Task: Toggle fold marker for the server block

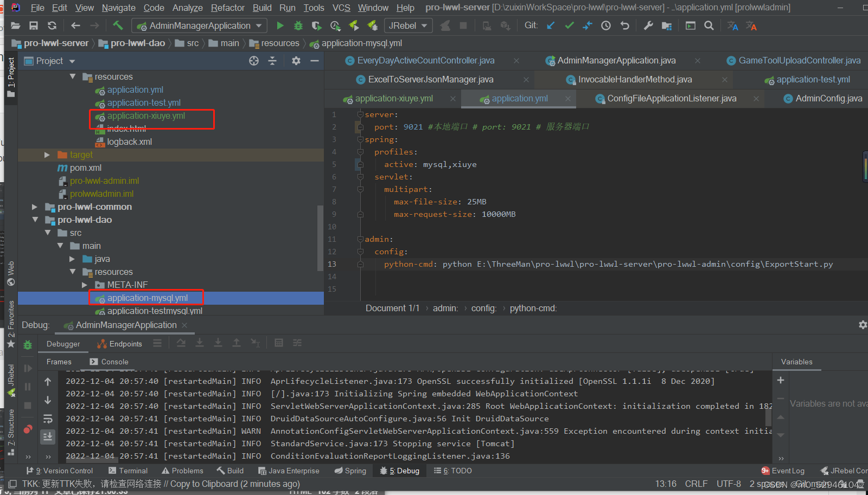Action: tap(360, 114)
